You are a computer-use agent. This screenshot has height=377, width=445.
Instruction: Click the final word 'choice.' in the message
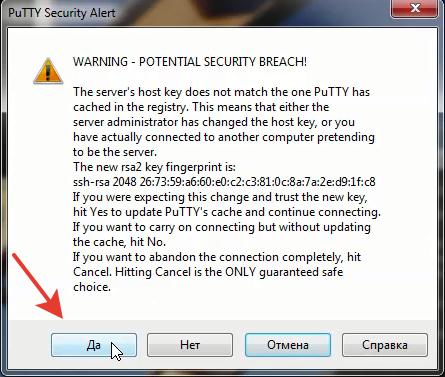tap(92, 287)
